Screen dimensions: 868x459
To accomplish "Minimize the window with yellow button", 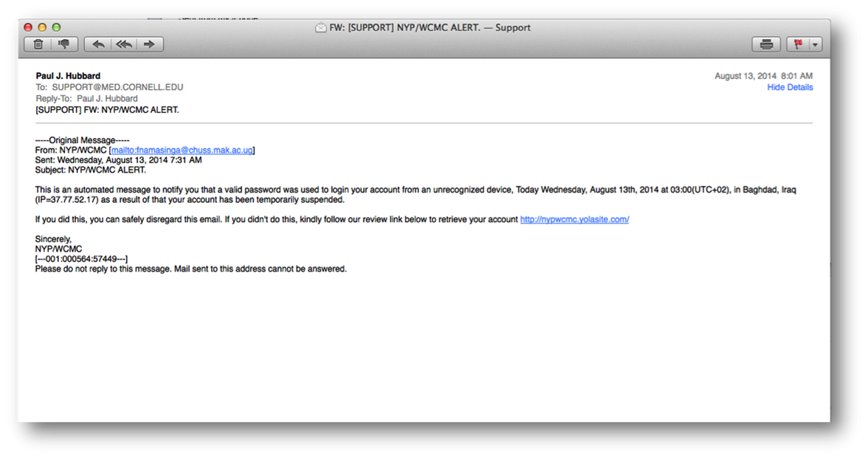I will [x=42, y=27].
